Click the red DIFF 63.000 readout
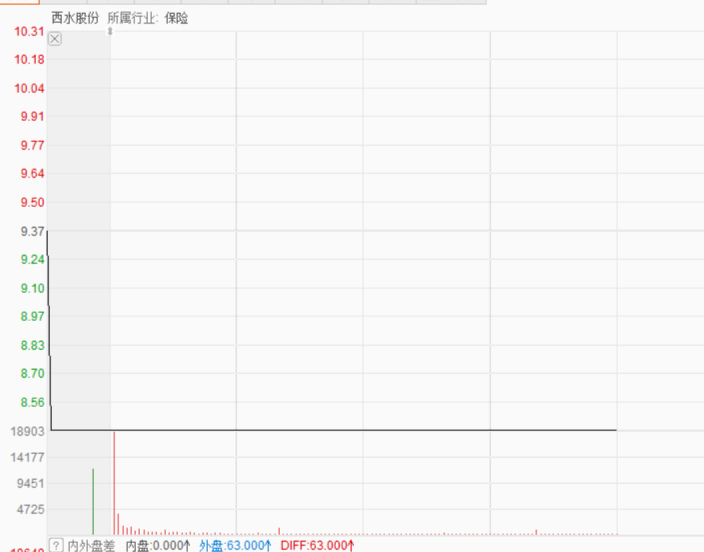 (x=317, y=545)
